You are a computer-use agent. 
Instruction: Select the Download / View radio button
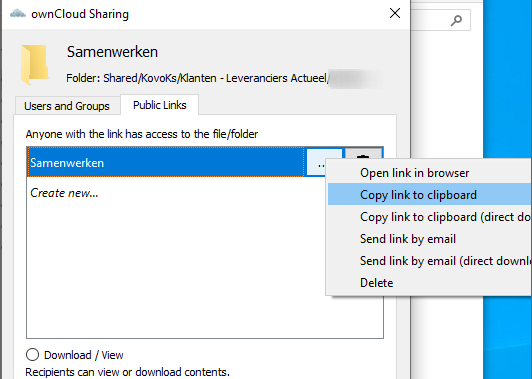(32, 355)
